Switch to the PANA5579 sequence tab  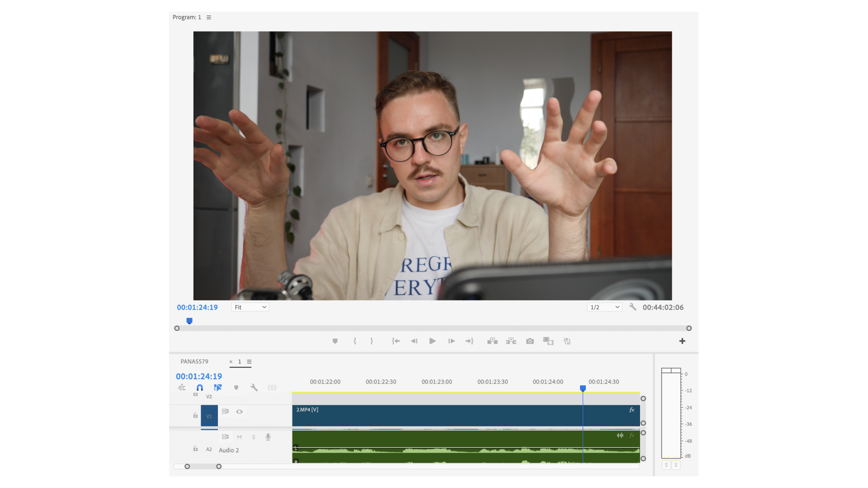194,361
